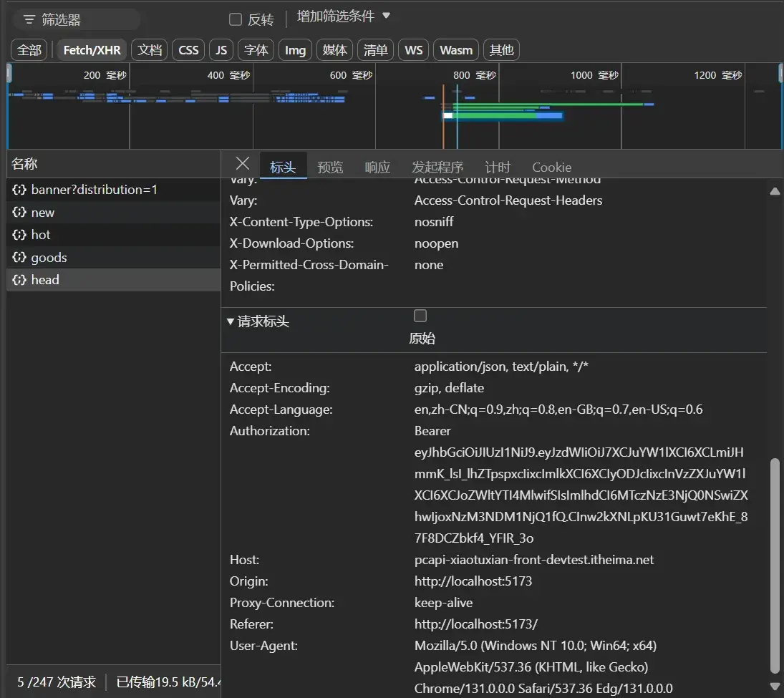Open the Cookie tab
Screen dimensions: 784x698
(x=551, y=167)
